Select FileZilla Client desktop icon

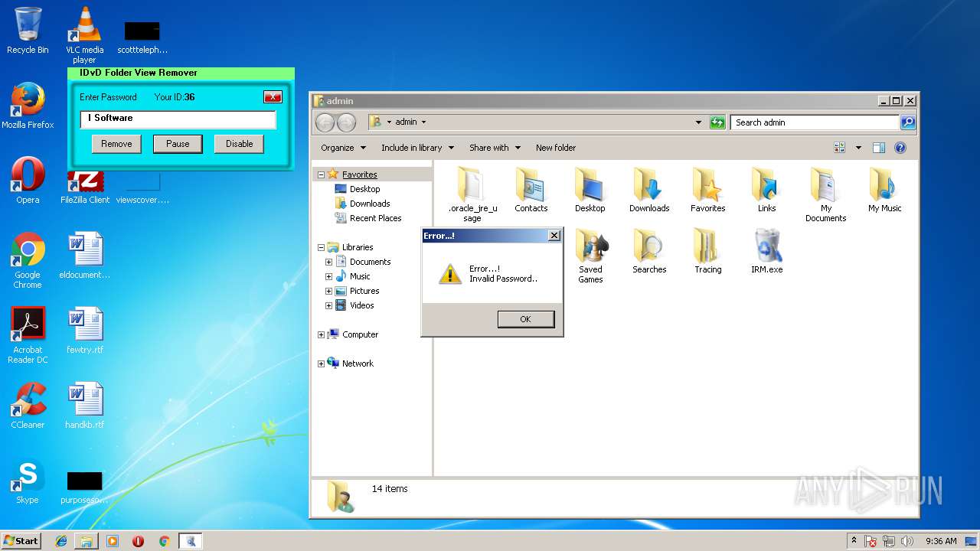[x=85, y=187]
